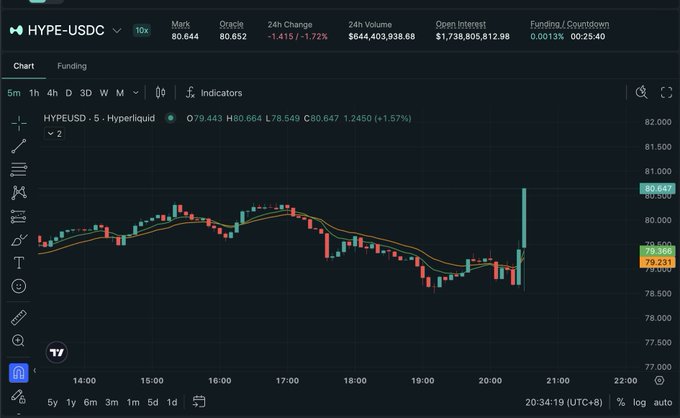This screenshot has height=418, width=680.
Task: Enter fullscreen chart mode
Action: [x=666, y=92]
